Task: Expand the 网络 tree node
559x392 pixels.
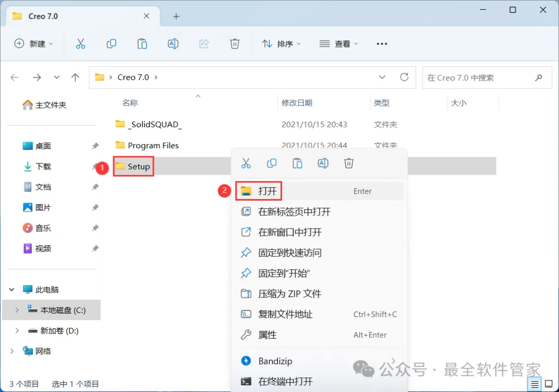Action: click(x=12, y=351)
